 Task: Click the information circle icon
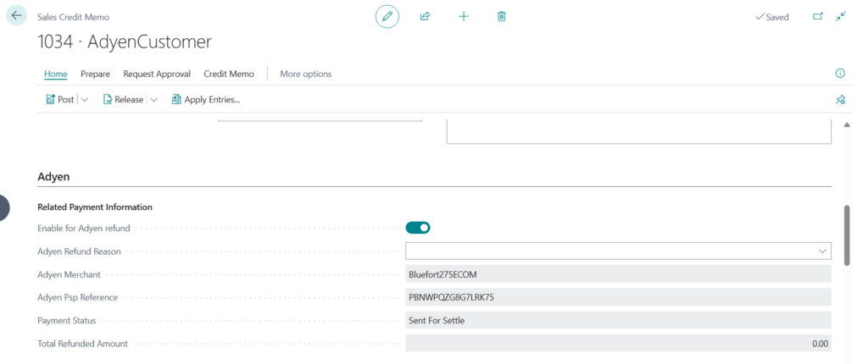(840, 74)
